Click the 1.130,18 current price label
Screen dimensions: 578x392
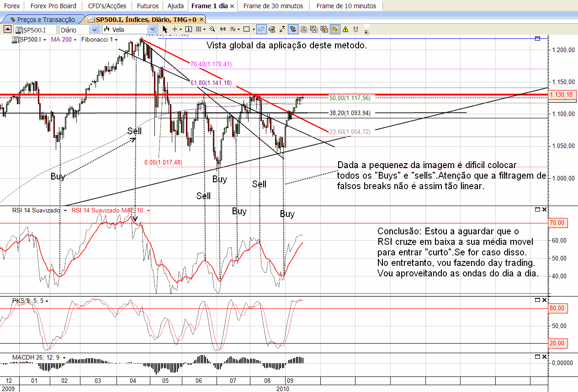(562, 95)
